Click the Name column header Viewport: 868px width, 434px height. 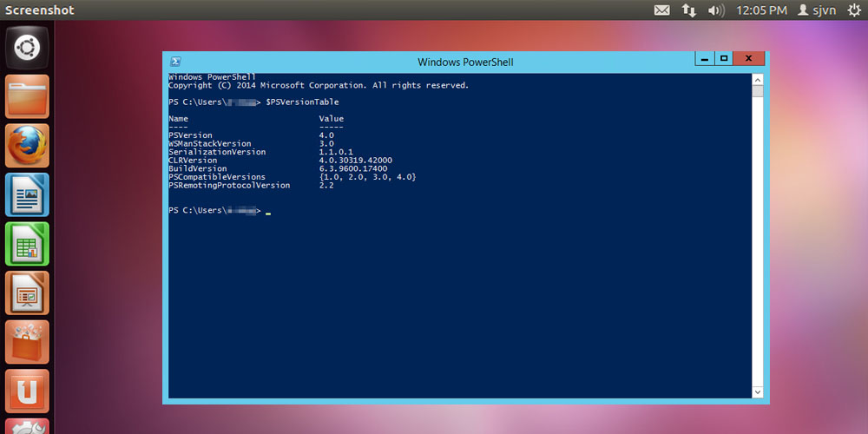[178, 118]
